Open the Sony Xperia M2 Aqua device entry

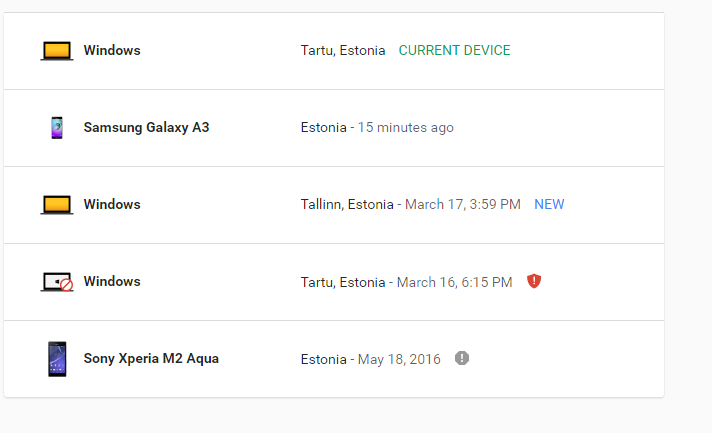tap(334, 359)
